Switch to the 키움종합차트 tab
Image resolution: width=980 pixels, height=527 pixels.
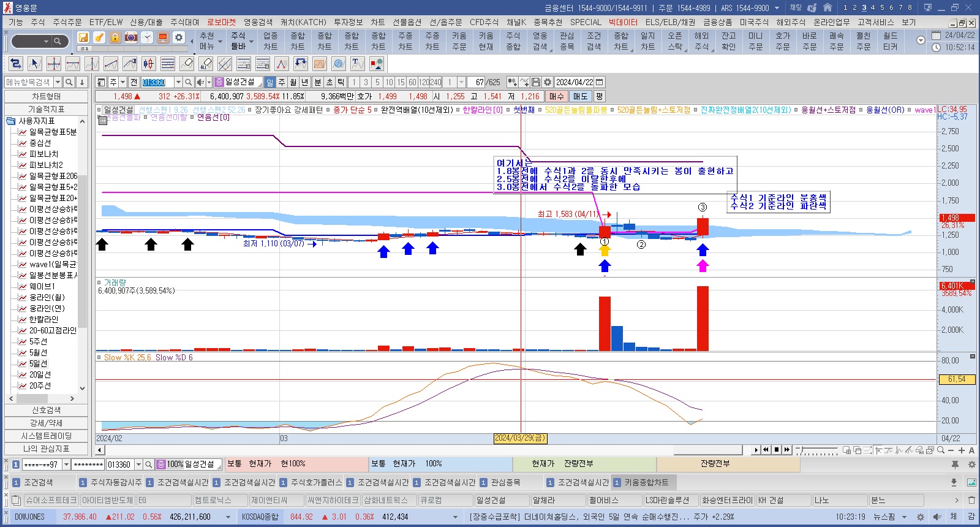(x=646, y=482)
